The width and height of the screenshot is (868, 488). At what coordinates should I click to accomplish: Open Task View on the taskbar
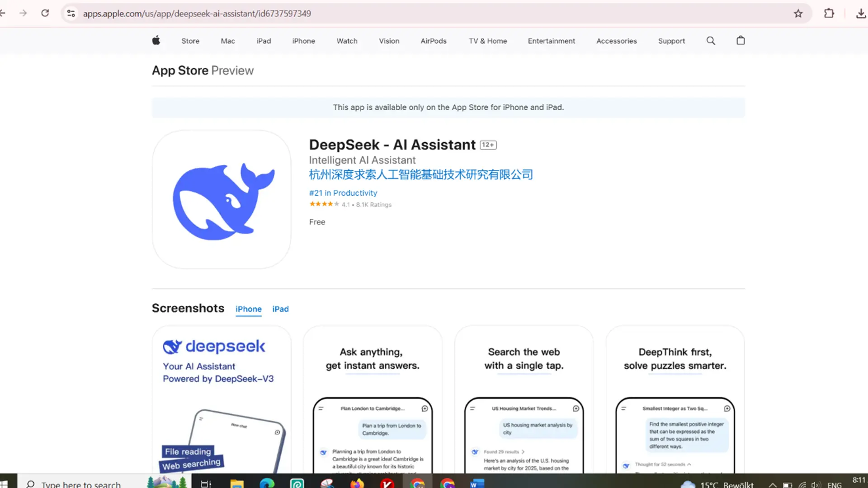click(x=206, y=484)
